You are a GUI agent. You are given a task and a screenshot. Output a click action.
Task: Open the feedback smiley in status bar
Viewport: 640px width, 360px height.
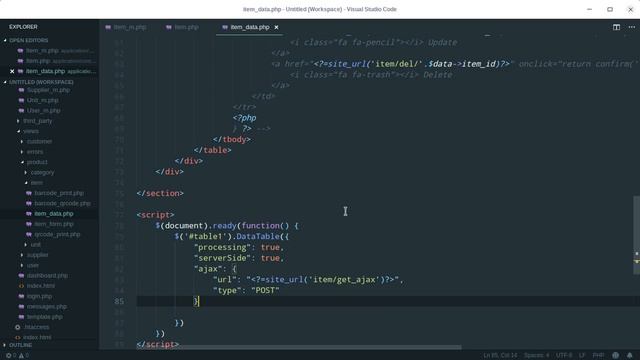[x=615, y=355]
